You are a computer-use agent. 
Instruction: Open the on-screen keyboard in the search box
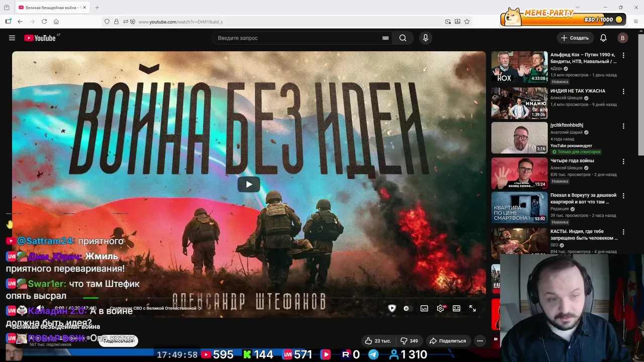tap(385, 38)
